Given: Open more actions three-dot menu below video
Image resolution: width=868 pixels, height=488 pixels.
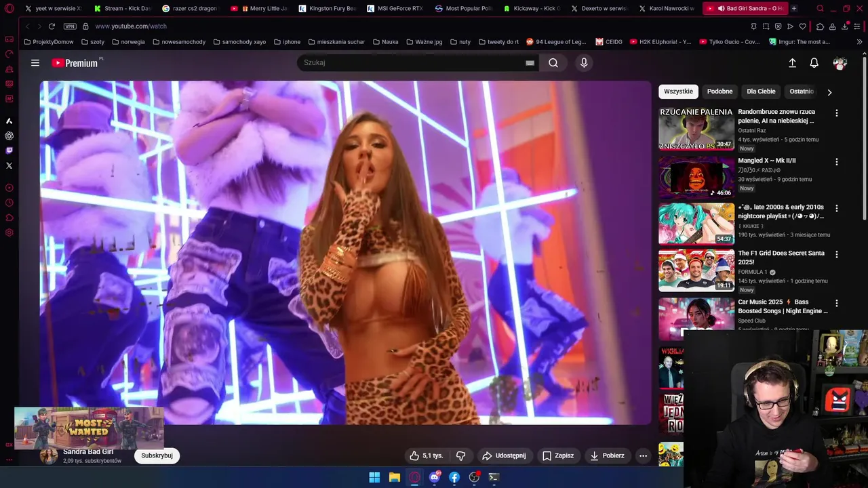Looking at the screenshot, I should click(643, 455).
